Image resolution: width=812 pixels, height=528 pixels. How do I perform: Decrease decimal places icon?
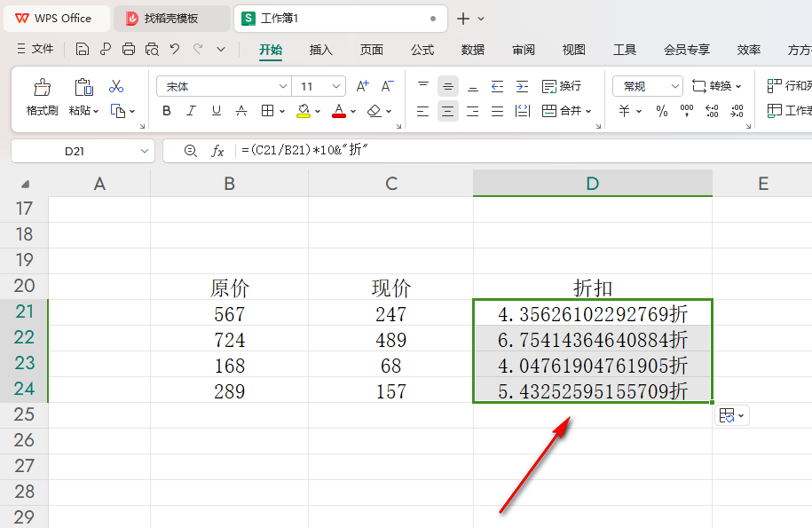pos(737,111)
